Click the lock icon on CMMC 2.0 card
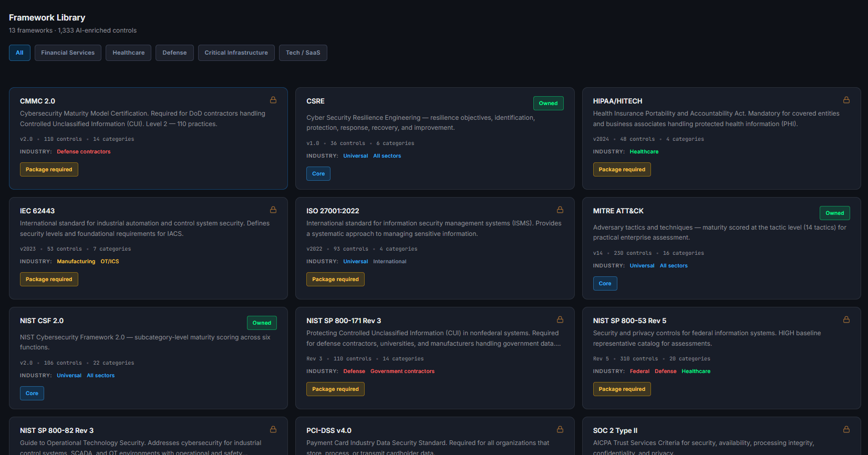 [273, 100]
